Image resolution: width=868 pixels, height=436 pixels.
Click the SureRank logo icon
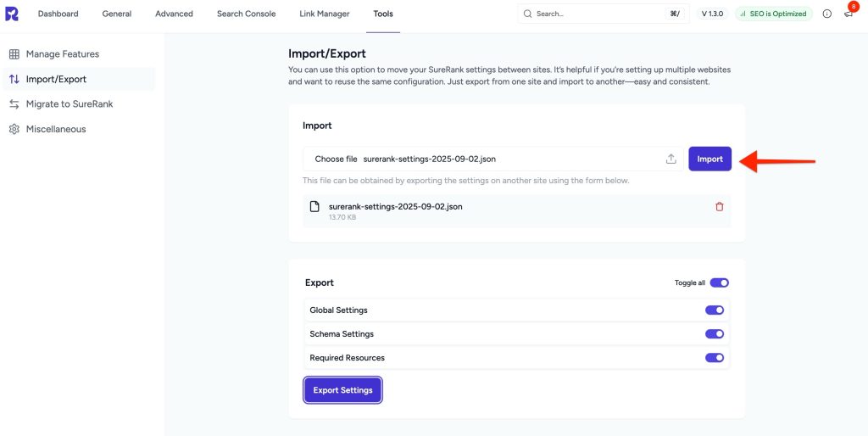pyautogui.click(x=12, y=14)
